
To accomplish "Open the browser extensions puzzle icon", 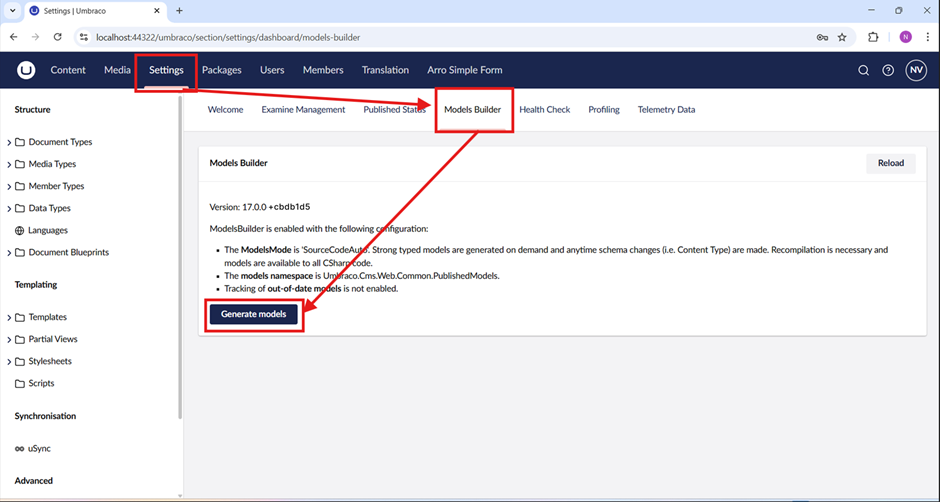I will click(873, 37).
